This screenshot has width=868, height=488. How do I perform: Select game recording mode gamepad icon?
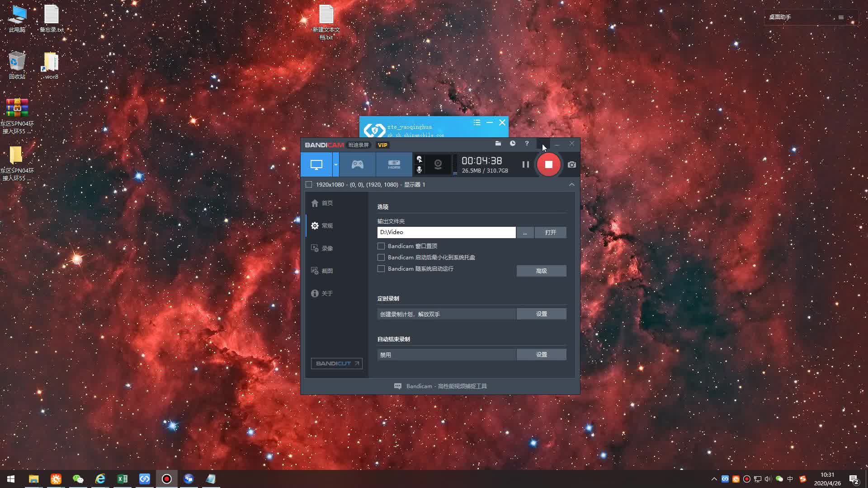click(x=357, y=164)
